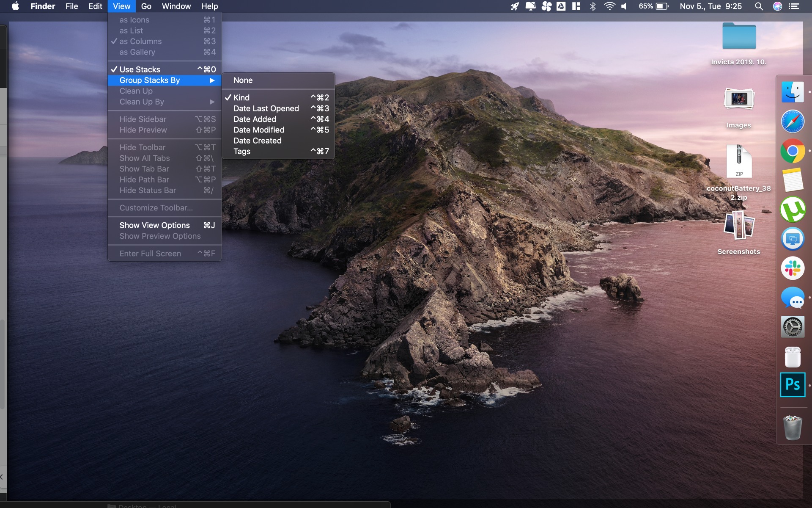Screen dimensions: 812x508
Task: Open the File menu
Action: 71,6
